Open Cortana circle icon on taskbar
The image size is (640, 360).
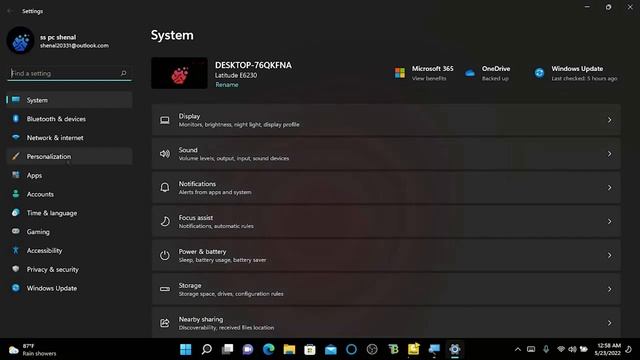coord(351,349)
